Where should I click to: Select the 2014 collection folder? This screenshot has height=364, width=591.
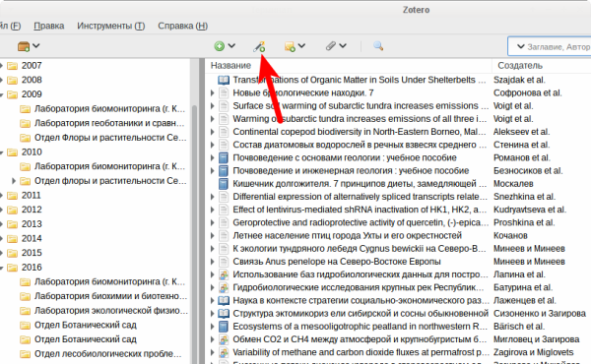pyautogui.click(x=32, y=238)
